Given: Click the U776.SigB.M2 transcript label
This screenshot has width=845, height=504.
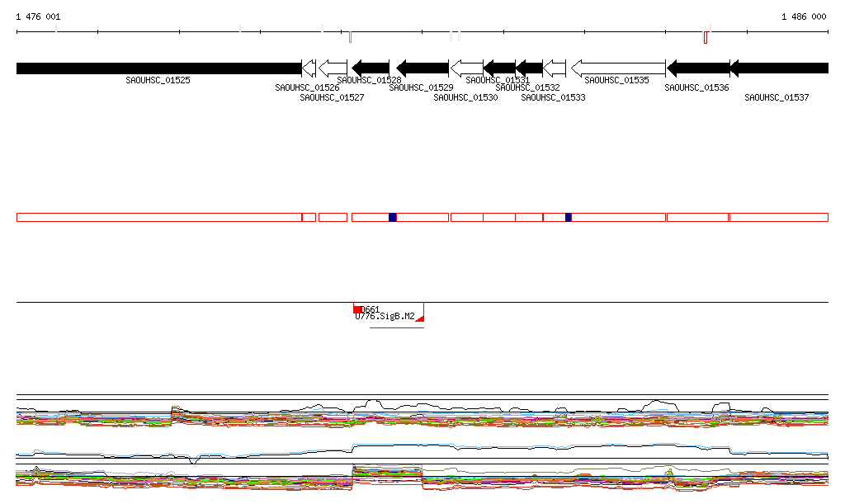Looking at the screenshot, I should (x=385, y=317).
